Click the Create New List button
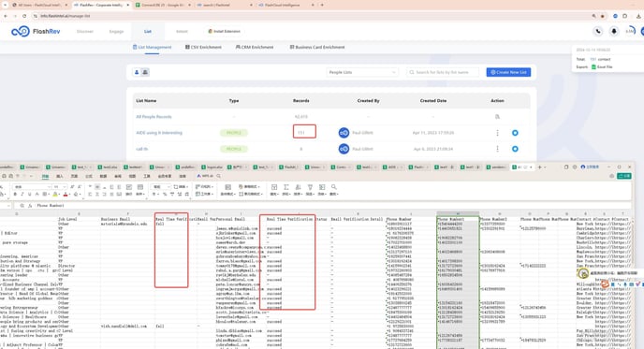The image size is (644, 349). 508,72
